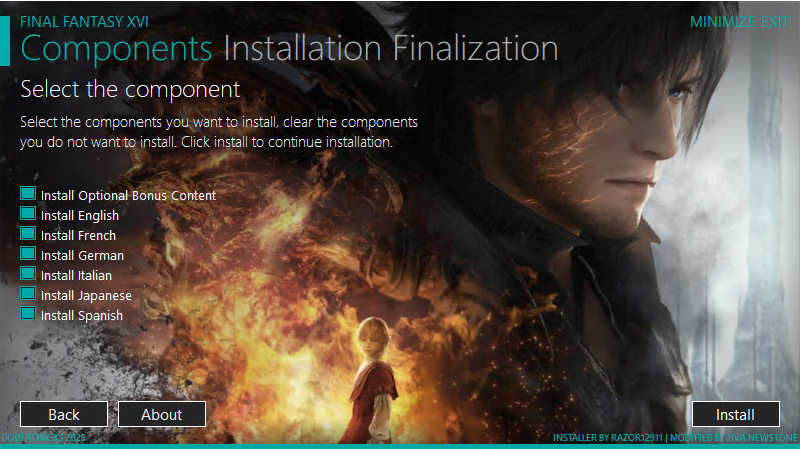Viewport: 800px width, 450px height.
Task: Tick the Install Optional Bonus Content checkbox
Action: [x=28, y=193]
